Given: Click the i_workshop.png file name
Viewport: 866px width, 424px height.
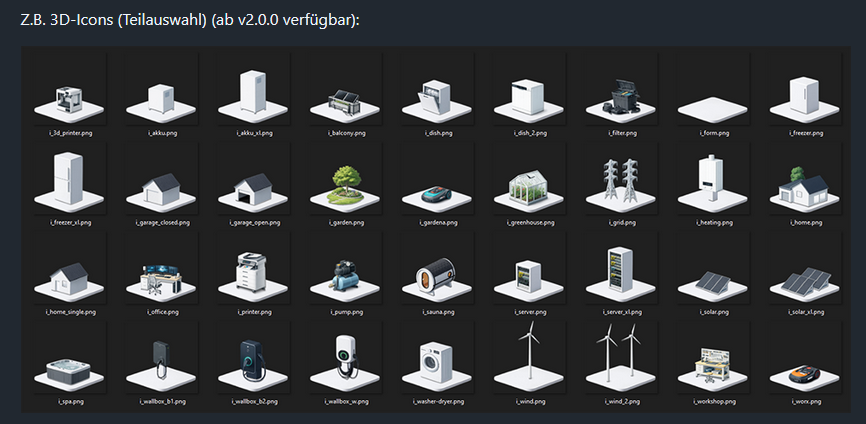Looking at the screenshot, I should click(715, 402).
